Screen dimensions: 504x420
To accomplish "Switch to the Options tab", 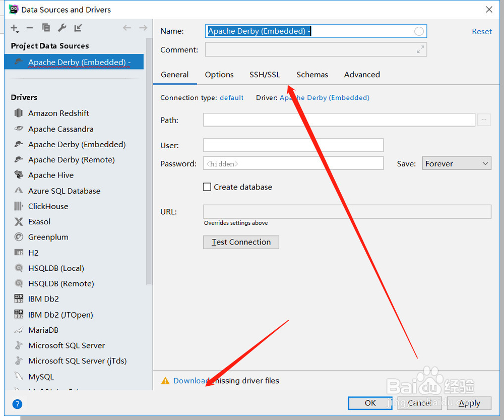I will coord(219,75).
